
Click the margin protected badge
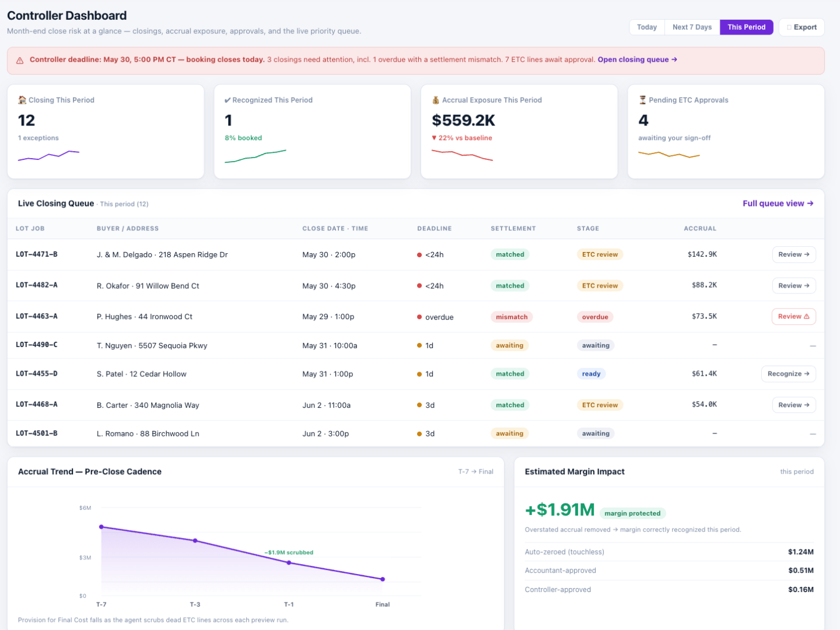tap(632, 513)
